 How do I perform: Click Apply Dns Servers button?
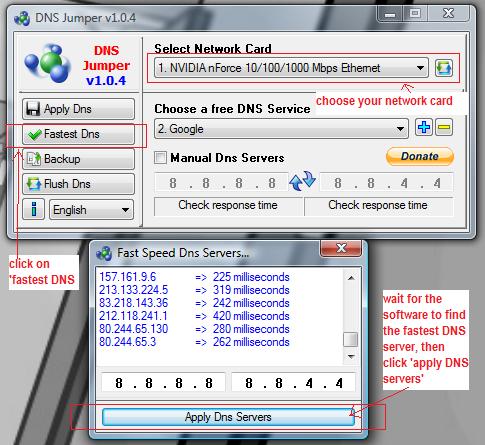click(x=228, y=417)
